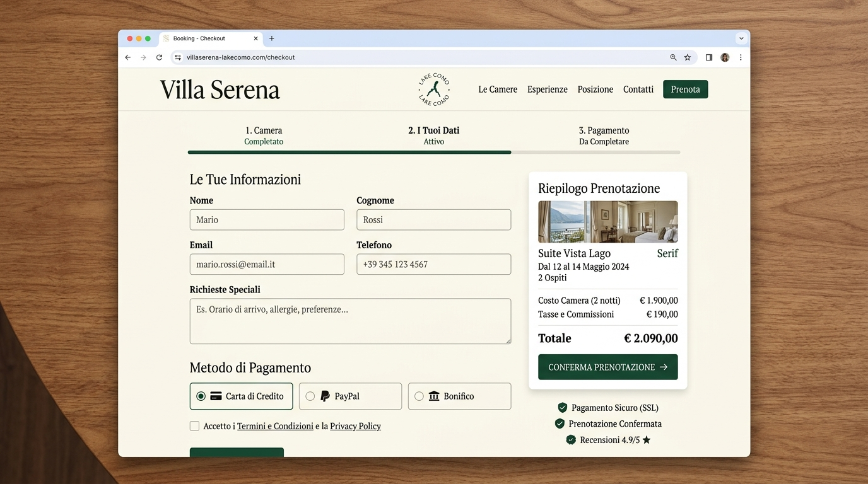Switch to the Booking - Checkout browser tab
This screenshot has height=484, width=868.
tap(211, 38)
